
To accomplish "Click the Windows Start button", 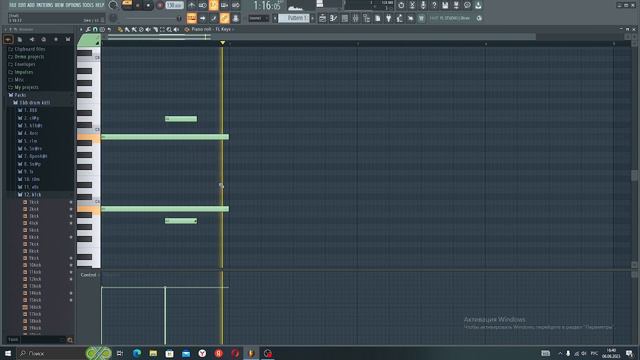I will point(8,353).
